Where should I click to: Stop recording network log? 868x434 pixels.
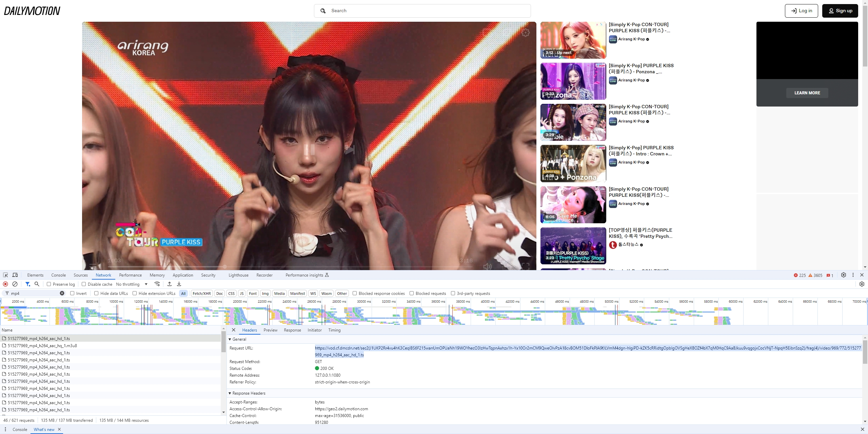(x=5, y=284)
